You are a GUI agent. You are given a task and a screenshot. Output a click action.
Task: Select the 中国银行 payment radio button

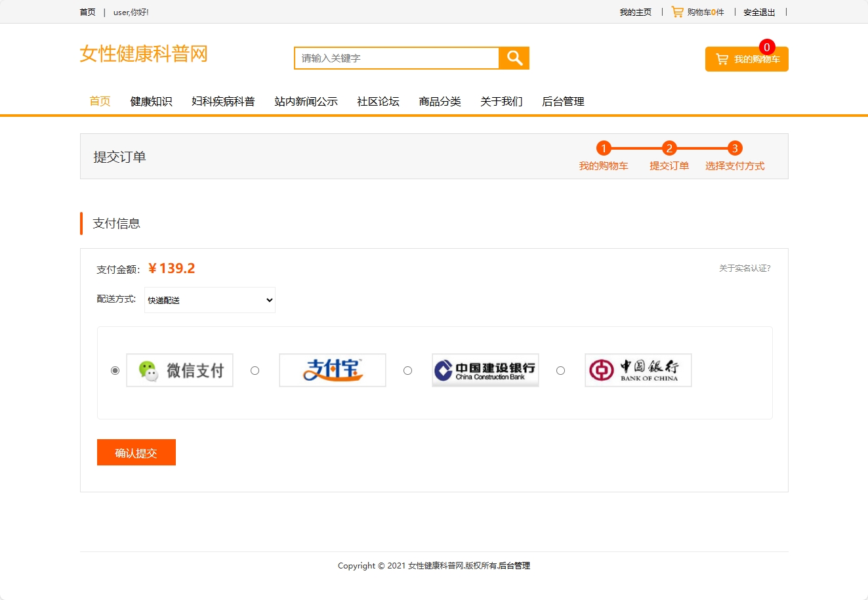coord(560,370)
